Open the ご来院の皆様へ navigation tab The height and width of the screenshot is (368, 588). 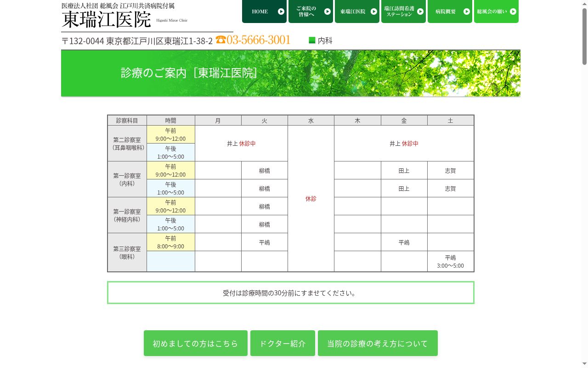311,11
